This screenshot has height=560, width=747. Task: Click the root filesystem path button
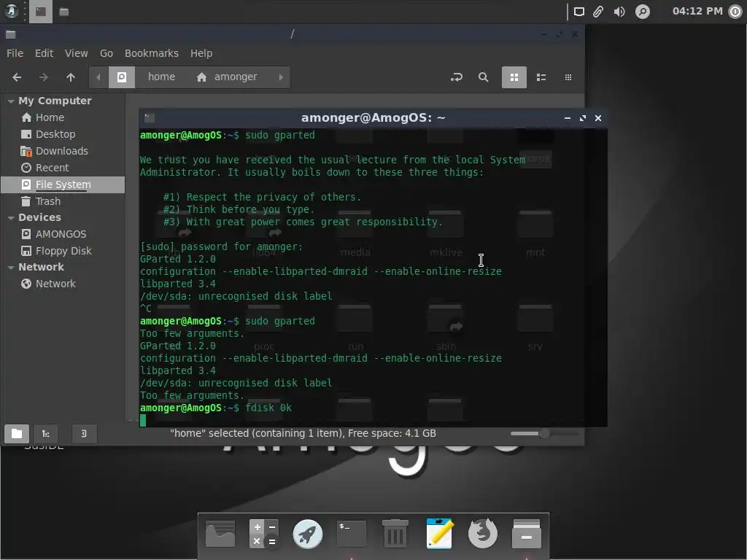click(122, 77)
